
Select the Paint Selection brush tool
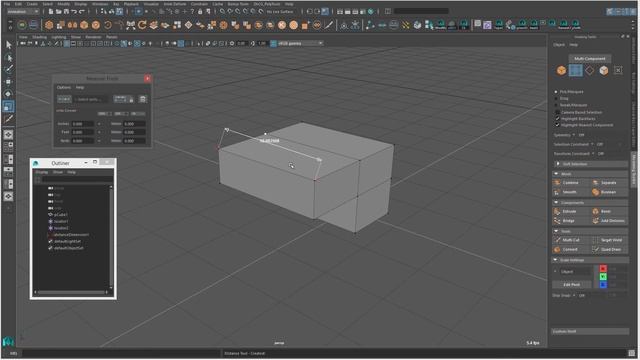9,70
